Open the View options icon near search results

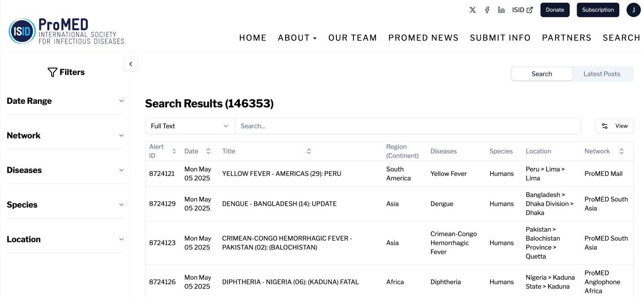pos(605,126)
